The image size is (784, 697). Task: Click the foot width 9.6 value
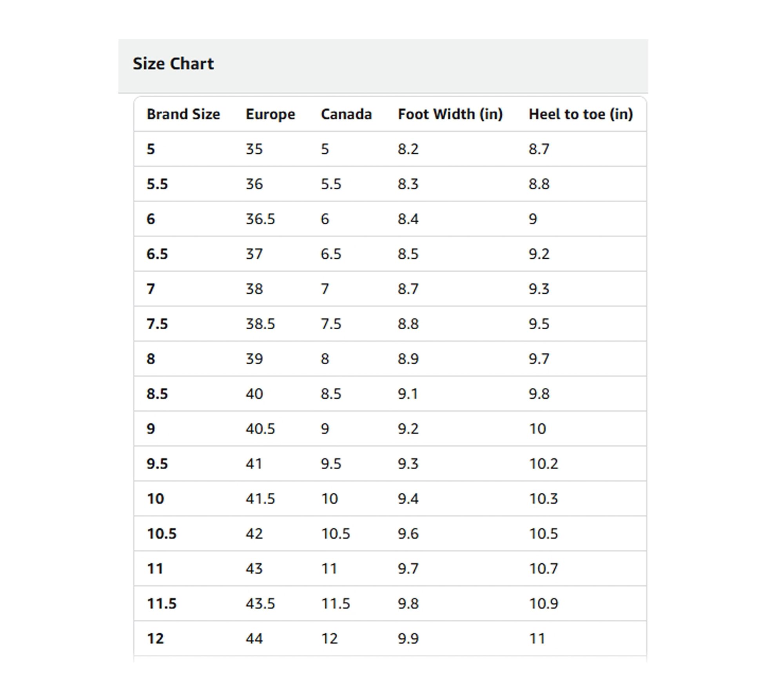(408, 534)
